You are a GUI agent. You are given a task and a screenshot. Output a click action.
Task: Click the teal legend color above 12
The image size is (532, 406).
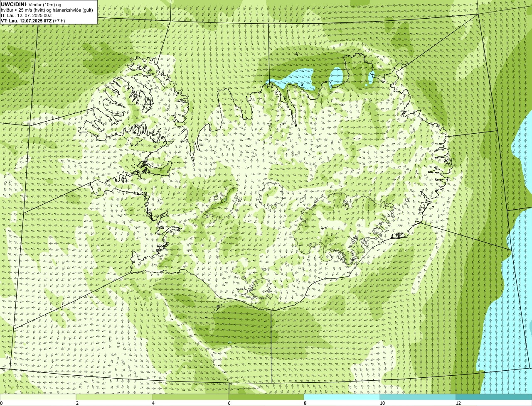point(494,397)
